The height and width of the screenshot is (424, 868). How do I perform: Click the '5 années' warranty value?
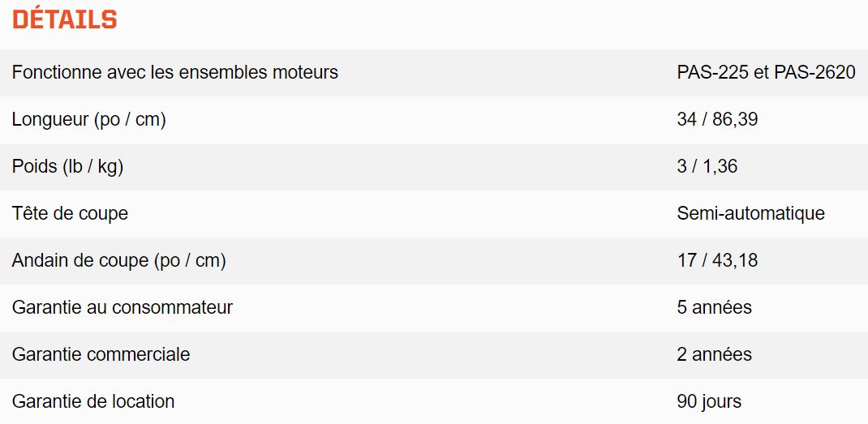pyautogui.click(x=714, y=308)
